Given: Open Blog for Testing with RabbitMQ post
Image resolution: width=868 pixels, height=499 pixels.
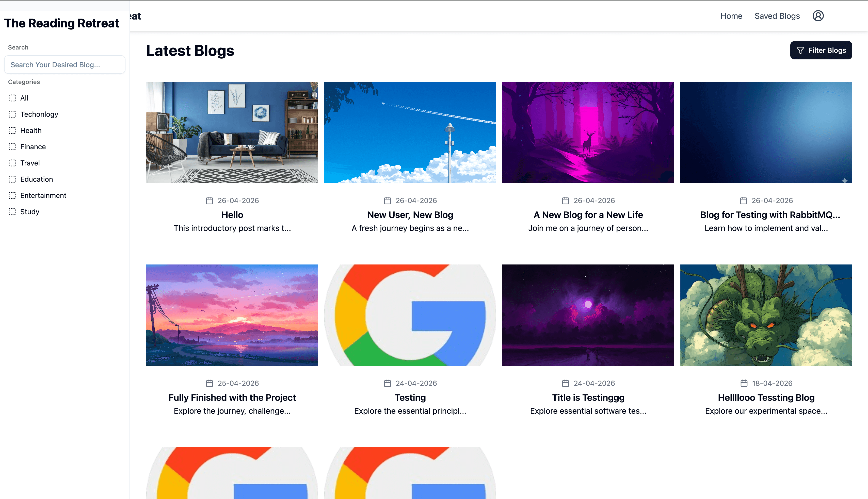Looking at the screenshot, I should pyautogui.click(x=770, y=215).
